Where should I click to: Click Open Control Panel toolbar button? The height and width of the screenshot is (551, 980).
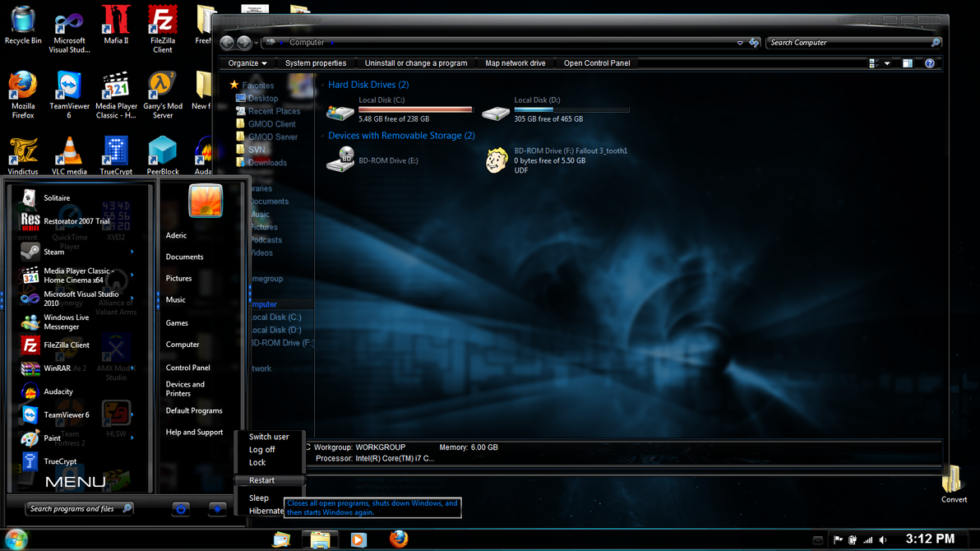597,63
